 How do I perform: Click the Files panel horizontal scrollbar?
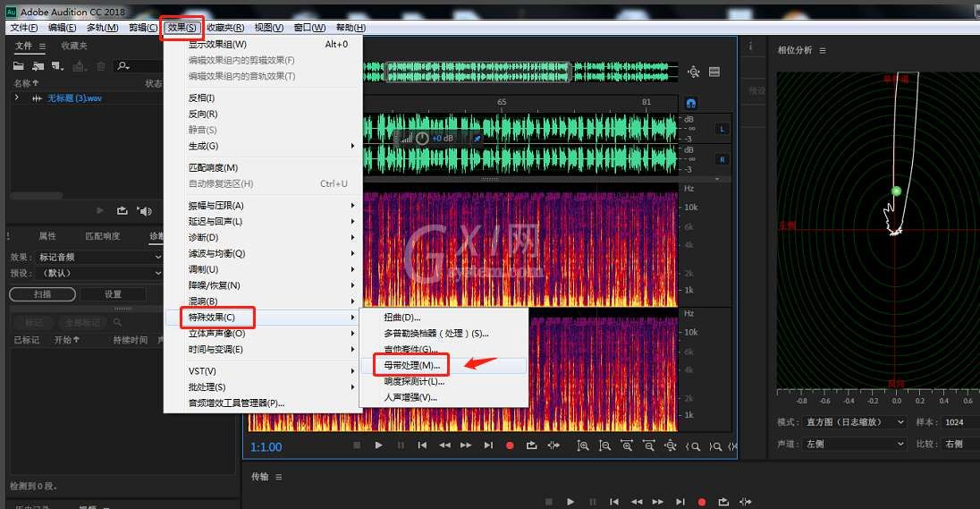37,196
